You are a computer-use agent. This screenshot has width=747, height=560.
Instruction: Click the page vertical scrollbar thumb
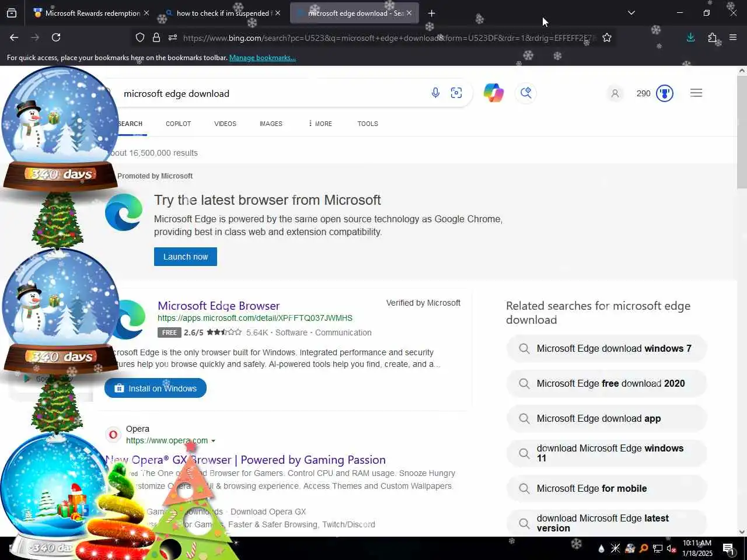[742, 131]
